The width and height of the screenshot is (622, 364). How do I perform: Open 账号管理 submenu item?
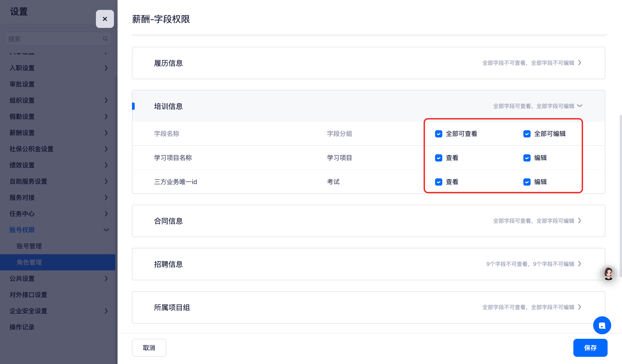(x=29, y=246)
